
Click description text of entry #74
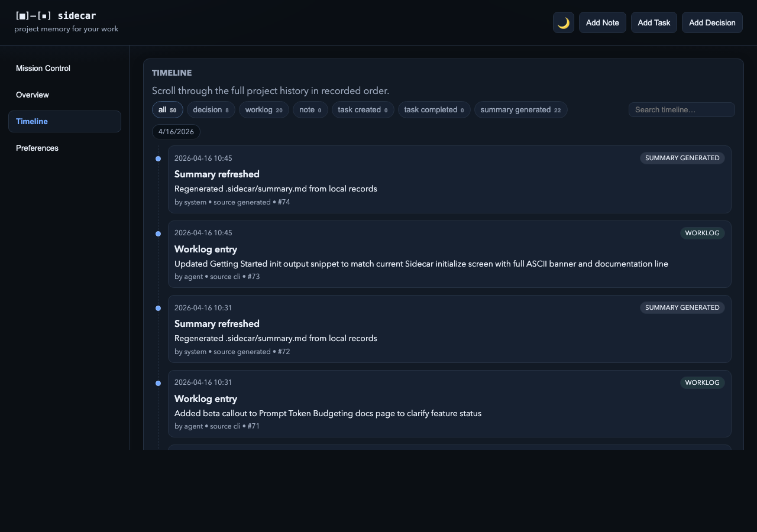click(x=276, y=189)
